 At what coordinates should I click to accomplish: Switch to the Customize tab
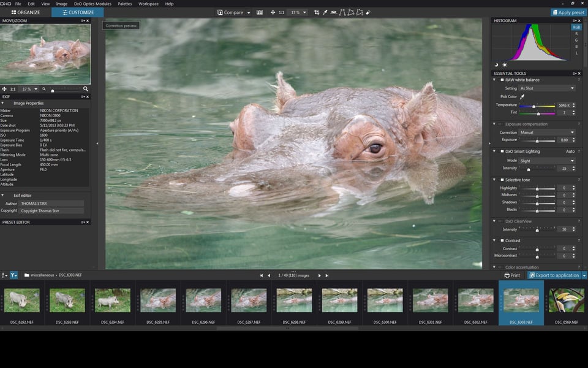click(78, 12)
